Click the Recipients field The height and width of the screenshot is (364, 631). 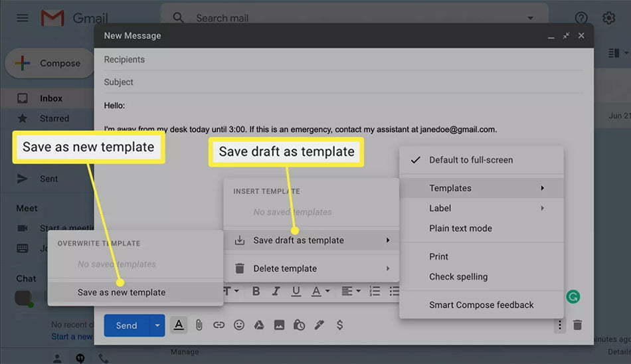click(343, 60)
